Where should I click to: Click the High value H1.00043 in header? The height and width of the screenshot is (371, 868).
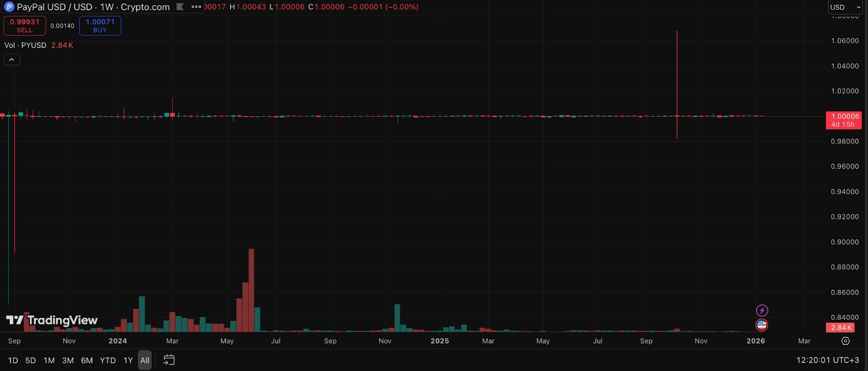coord(247,7)
